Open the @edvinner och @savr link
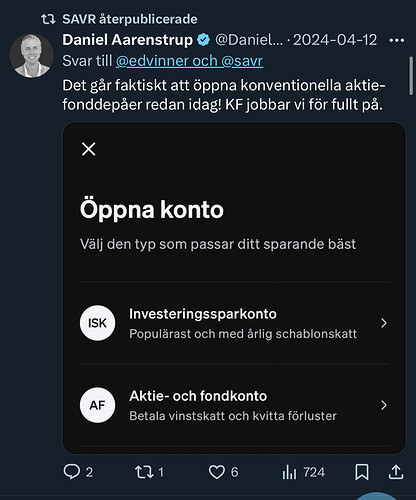The width and height of the screenshot is (416, 500). click(189, 61)
